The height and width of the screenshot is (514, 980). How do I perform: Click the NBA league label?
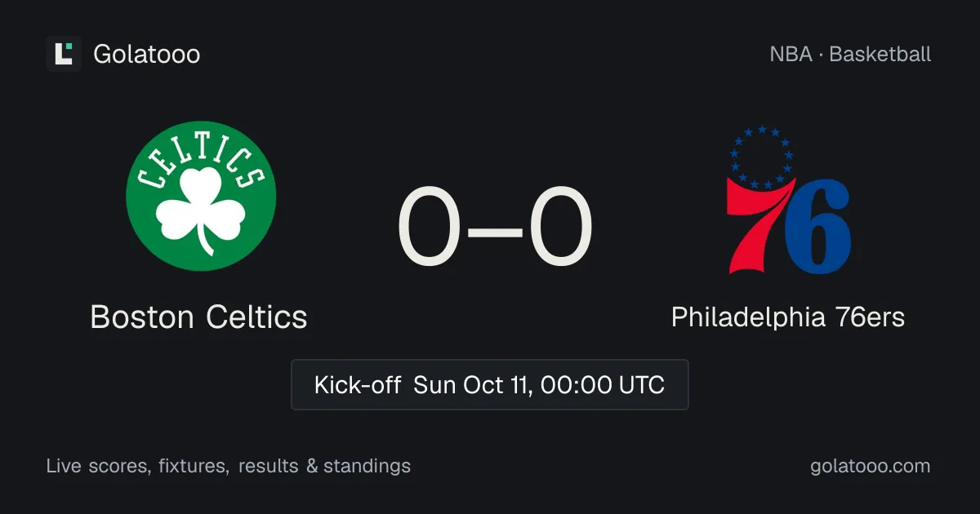click(791, 54)
